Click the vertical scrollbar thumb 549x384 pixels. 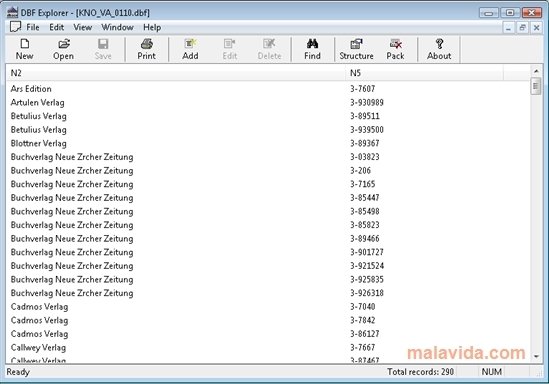pyautogui.click(x=536, y=86)
